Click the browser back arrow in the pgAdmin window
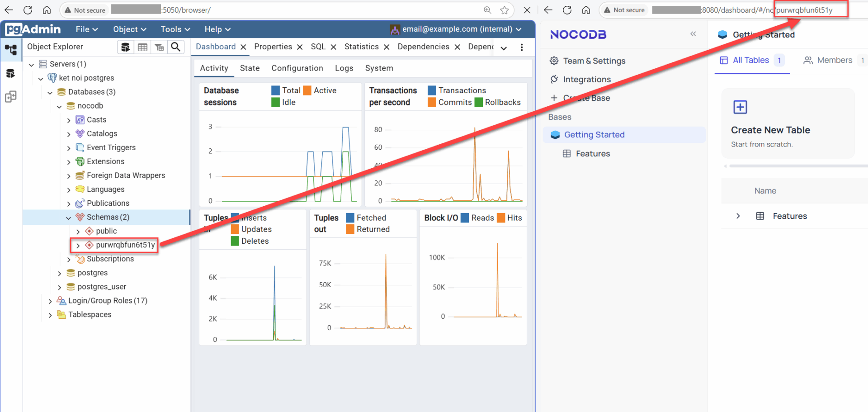Image resolution: width=868 pixels, height=412 pixels. pyautogui.click(x=9, y=10)
